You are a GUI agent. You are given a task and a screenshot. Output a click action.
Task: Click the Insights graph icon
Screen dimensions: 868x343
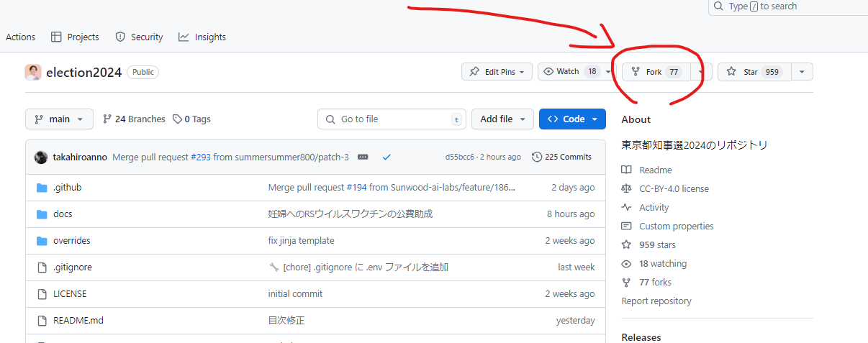pos(184,37)
